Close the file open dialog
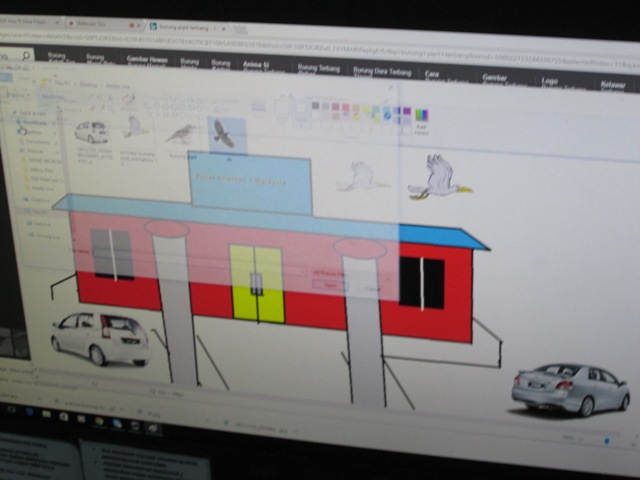640x480 pixels. [x=390, y=87]
